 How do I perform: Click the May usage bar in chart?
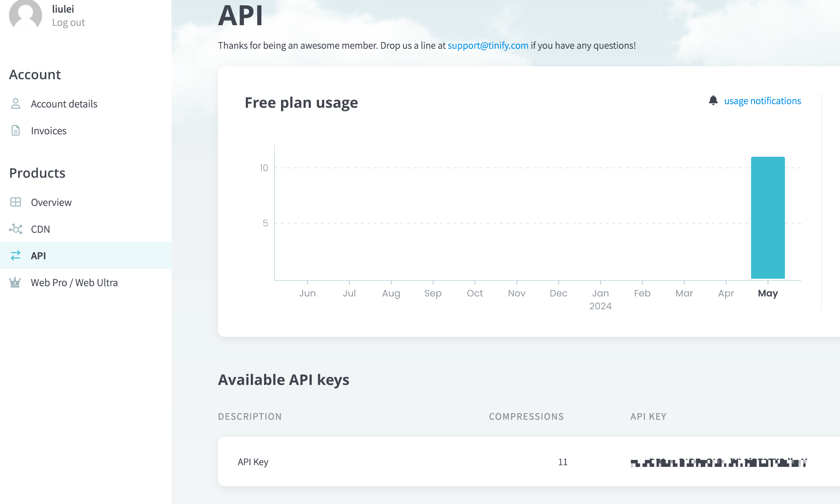click(768, 218)
